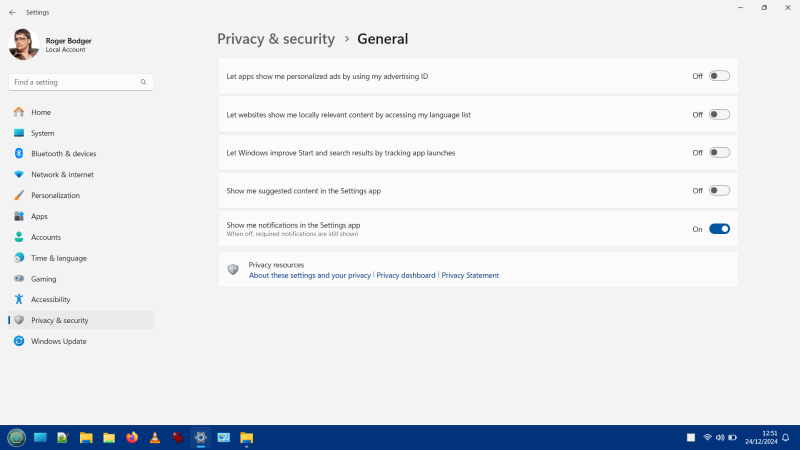Click the back arrow in Settings
Image resolution: width=800 pixels, height=450 pixels.
pos(12,12)
